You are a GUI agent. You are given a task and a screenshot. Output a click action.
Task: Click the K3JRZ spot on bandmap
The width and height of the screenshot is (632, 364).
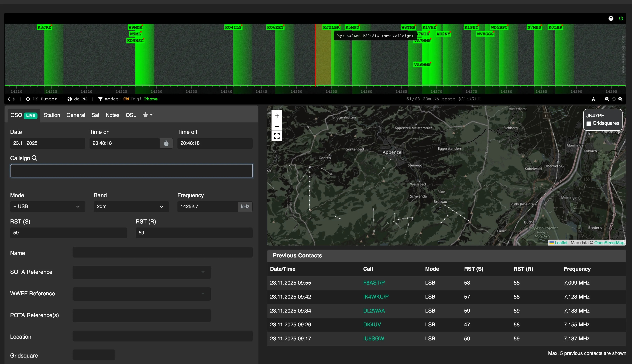pyautogui.click(x=44, y=27)
